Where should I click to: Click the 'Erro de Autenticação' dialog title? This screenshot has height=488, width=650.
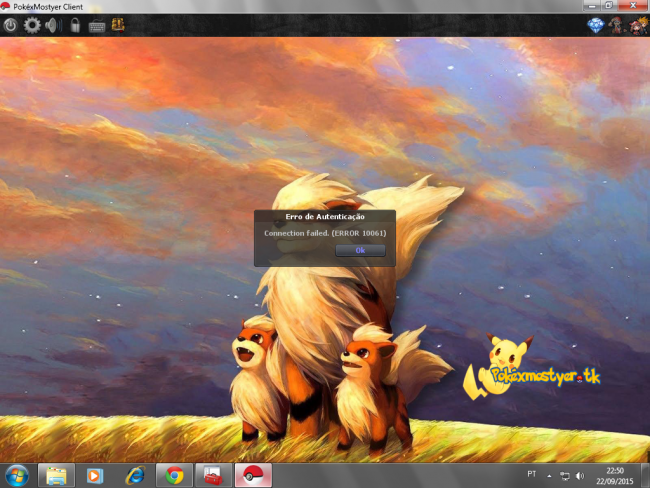click(x=325, y=216)
